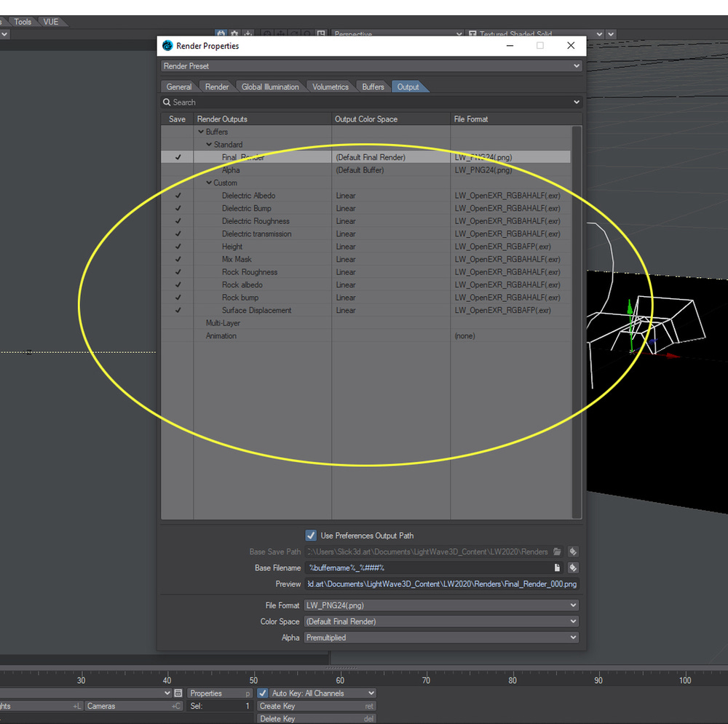Select the Rock Roughness row
Image resolution: width=728 pixels, height=724 pixels.
(x=366, y=272)
